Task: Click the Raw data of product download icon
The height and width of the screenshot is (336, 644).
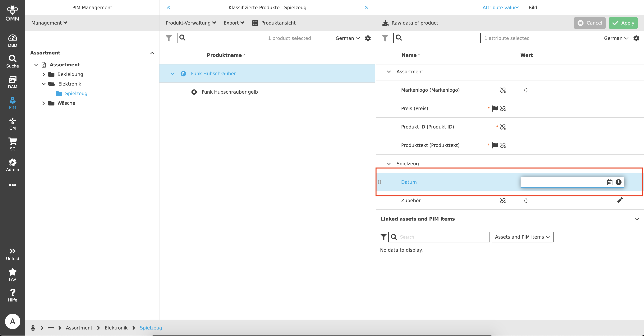Action: tap(385, 23)
